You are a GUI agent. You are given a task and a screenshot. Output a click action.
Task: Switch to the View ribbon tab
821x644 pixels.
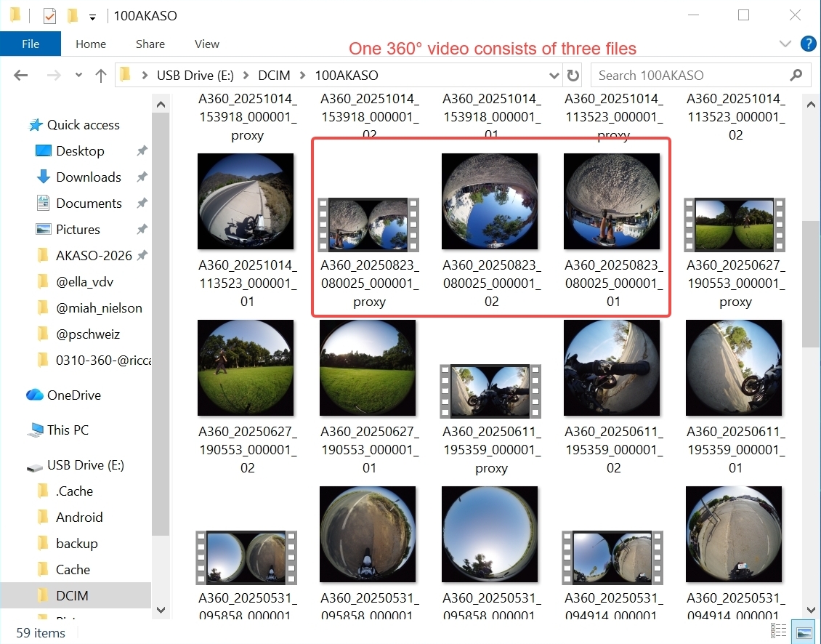point(207,44)
